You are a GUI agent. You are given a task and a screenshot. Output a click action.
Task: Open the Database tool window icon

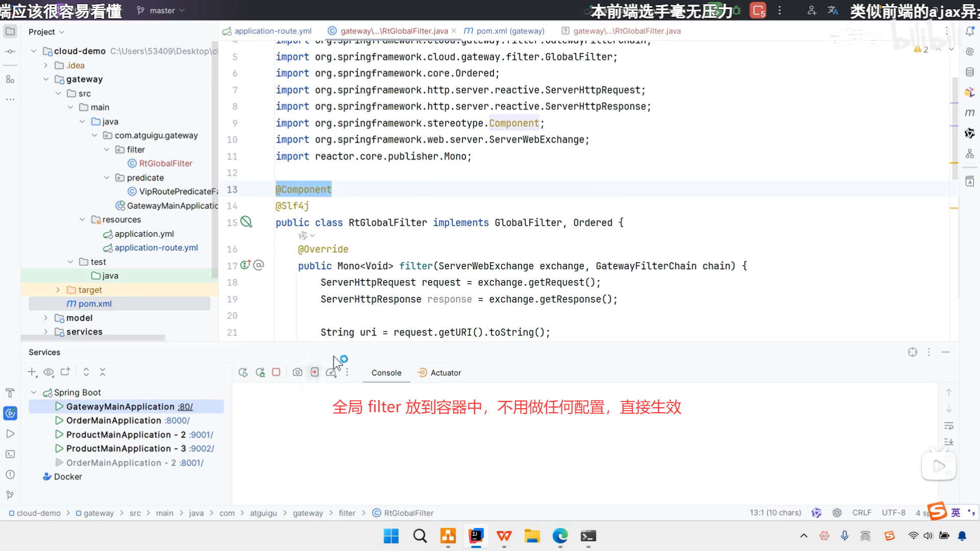pos(970,72)
